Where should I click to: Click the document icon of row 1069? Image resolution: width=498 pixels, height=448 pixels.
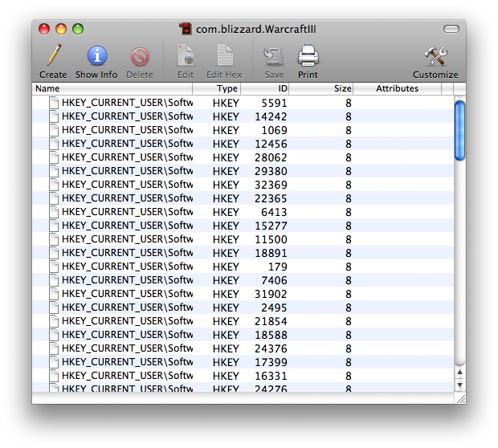(x=54, y=130)
